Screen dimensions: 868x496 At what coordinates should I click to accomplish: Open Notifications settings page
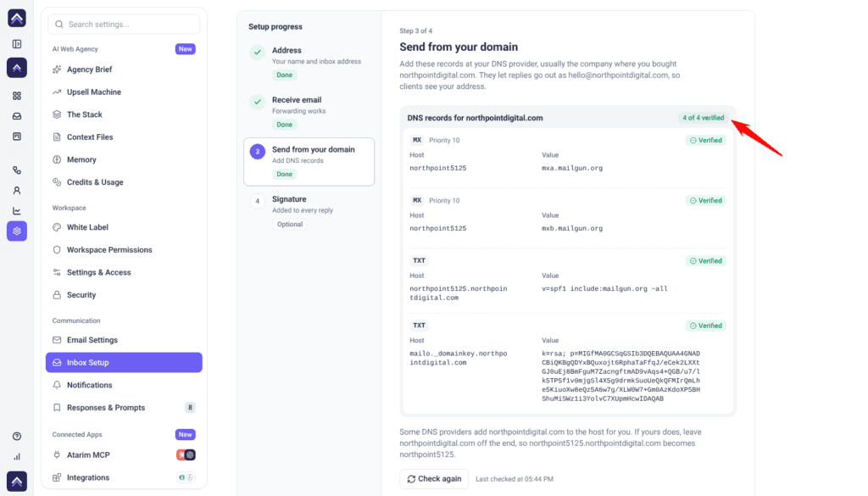coord(124,385)
